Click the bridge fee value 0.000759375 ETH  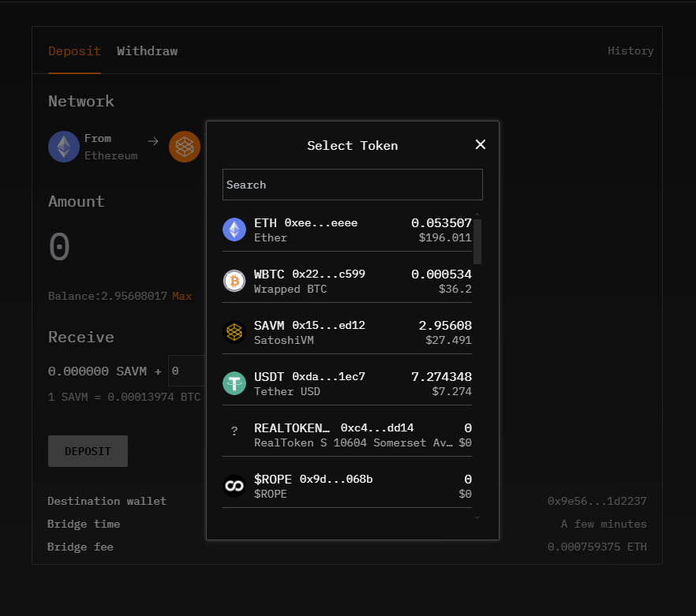(597, 547)
